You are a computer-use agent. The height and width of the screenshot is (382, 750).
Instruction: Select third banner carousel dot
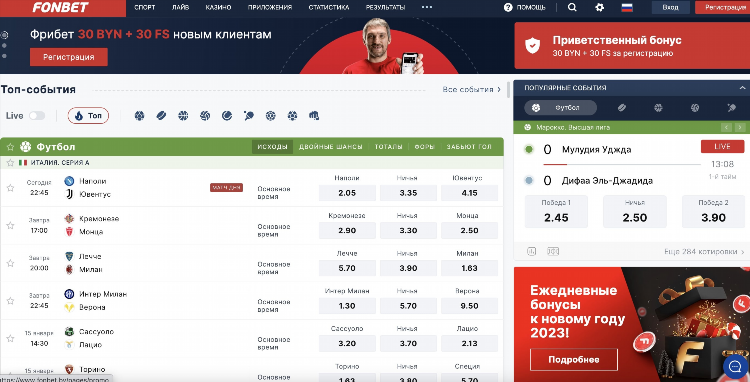tap(4, 56)
